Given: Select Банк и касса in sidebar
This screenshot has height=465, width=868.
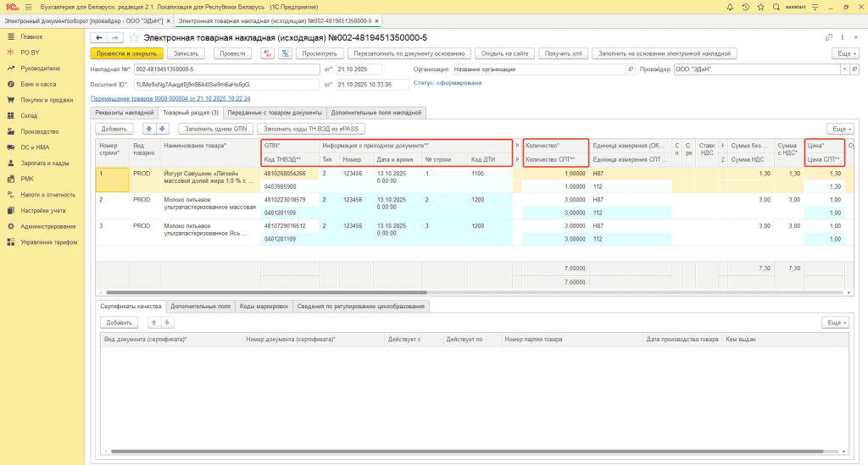Looking at the screenshot, I should point(40,84).
